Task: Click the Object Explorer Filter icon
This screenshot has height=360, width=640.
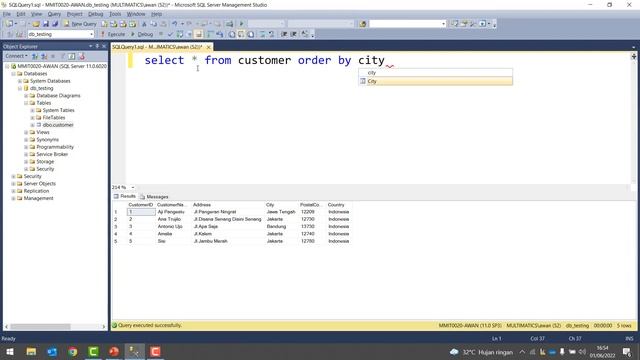Action: click(62, 56)
